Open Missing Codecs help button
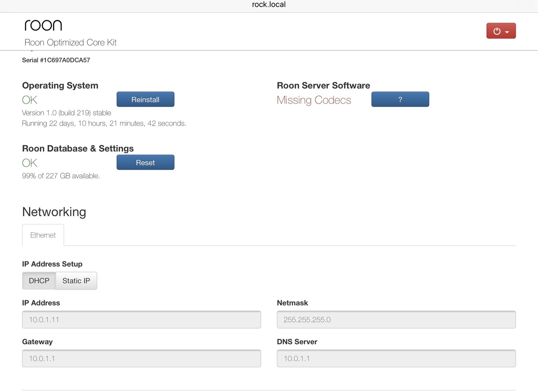 400,99
